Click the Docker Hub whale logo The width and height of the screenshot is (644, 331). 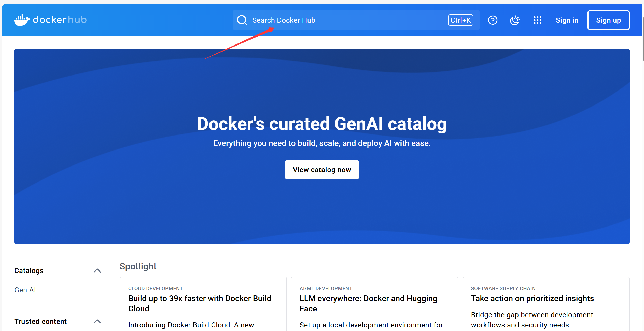(x=22, y=20)
